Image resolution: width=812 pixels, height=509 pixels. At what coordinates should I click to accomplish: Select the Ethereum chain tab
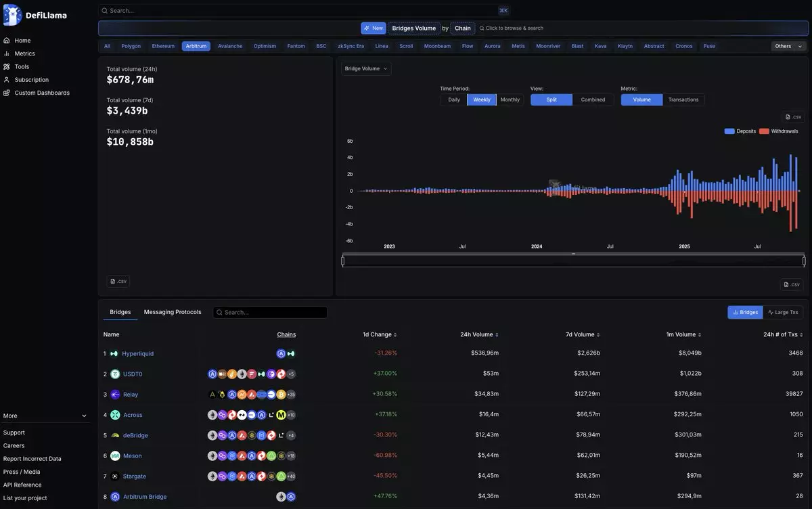[x=163, y=46]
